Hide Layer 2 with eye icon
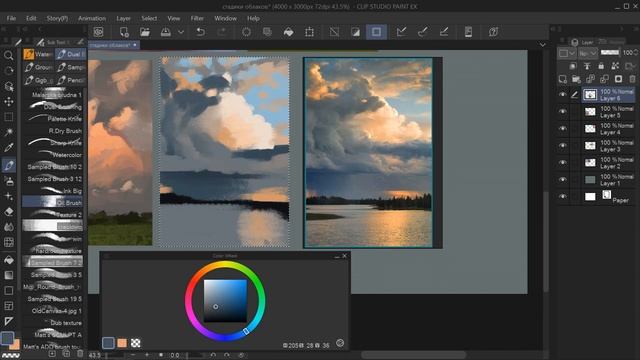This screenshot has width=640, height=360. [562, 162]
